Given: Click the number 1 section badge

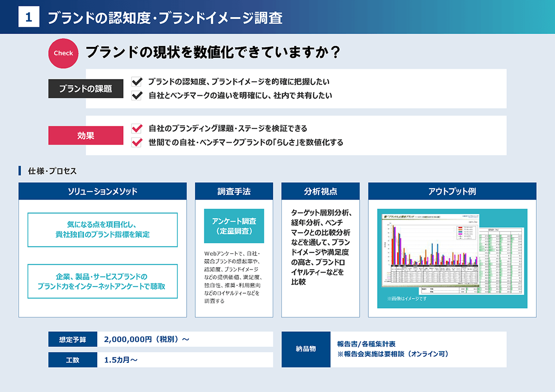Looking at the screenshot, I should pos(29,17).
